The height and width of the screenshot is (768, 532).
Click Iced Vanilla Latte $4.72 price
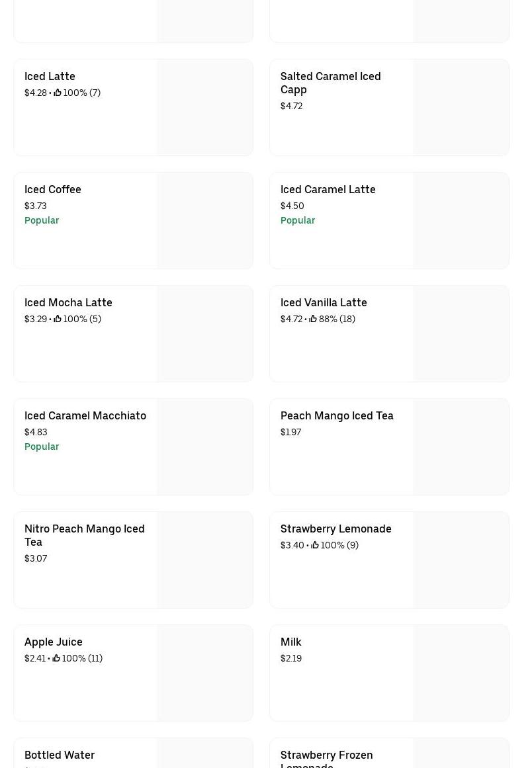pos(291,320)
